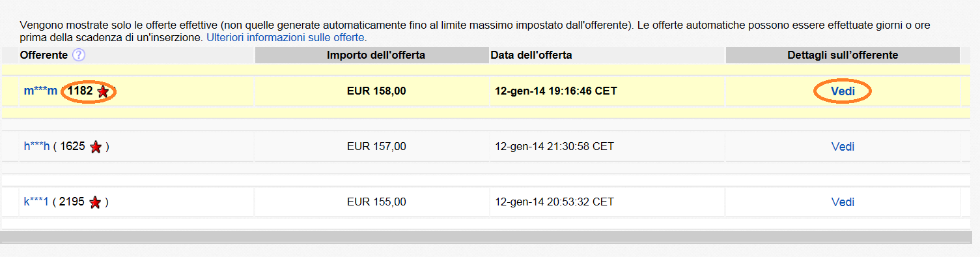This screenshot has height=257, width=980.
Task: Click Vedi for the EUR 158,00 bid
Action: point(843,92)
